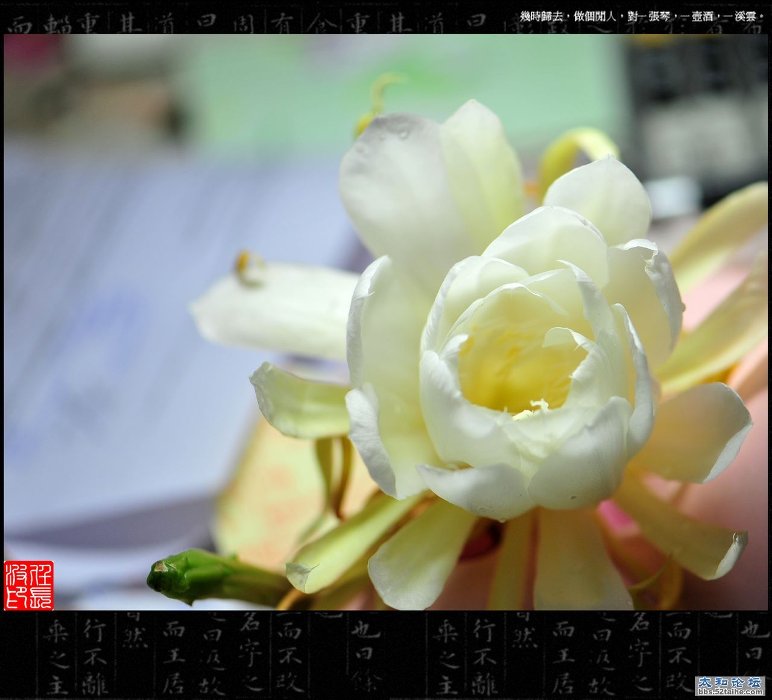This screenshot has width=772, height=700.
Task: Click the yellow anther on the long white petal
Action: (248, 266)
